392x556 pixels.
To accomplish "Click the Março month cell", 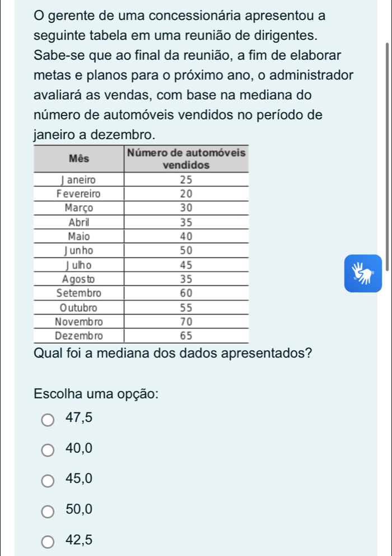I will pyautogui.click(x=78, y=208).
